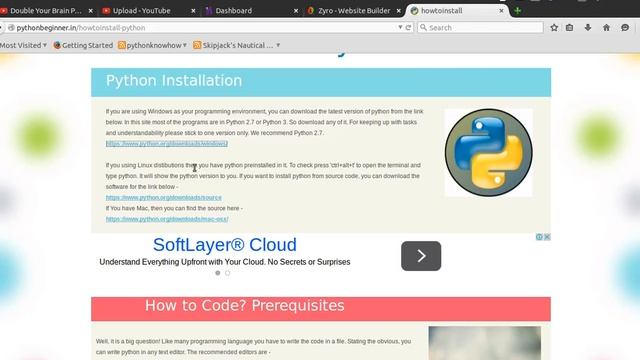Close the Double Your Brain P... tab

(x=91, y=11)
